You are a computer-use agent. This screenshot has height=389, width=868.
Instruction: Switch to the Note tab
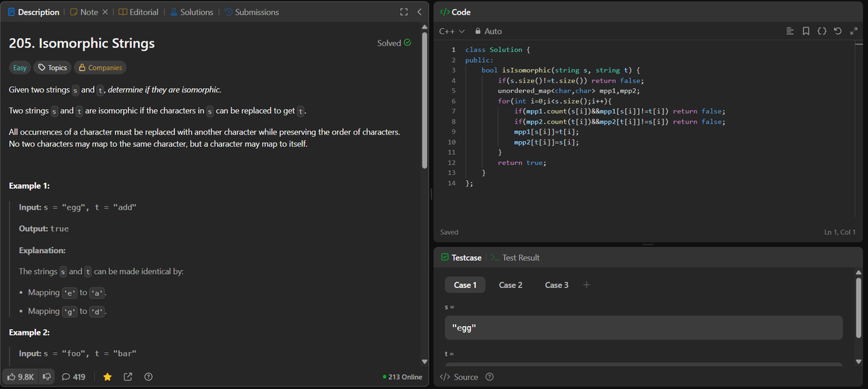(x=84, y=12)
